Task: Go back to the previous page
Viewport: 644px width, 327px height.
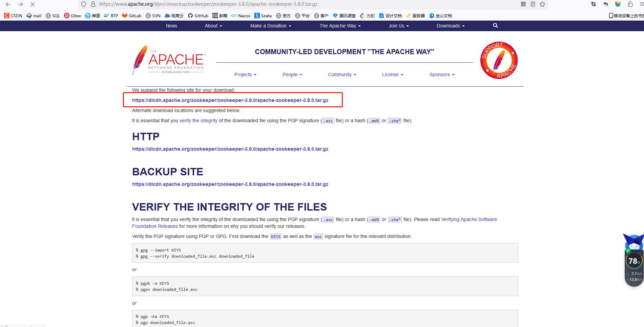Action: pos(8,4)
